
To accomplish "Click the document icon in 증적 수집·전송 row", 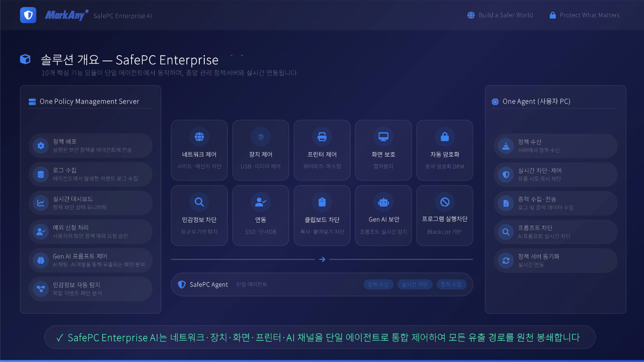I will (506, 203).
